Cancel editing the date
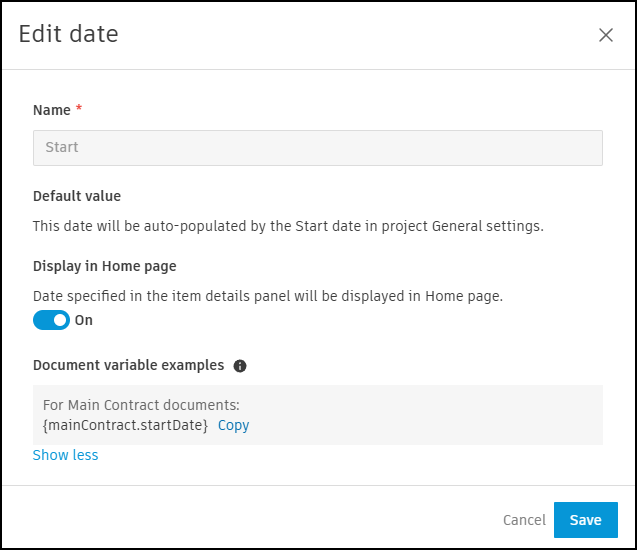The width and height of the screenshot is (637, 550). 524,520
